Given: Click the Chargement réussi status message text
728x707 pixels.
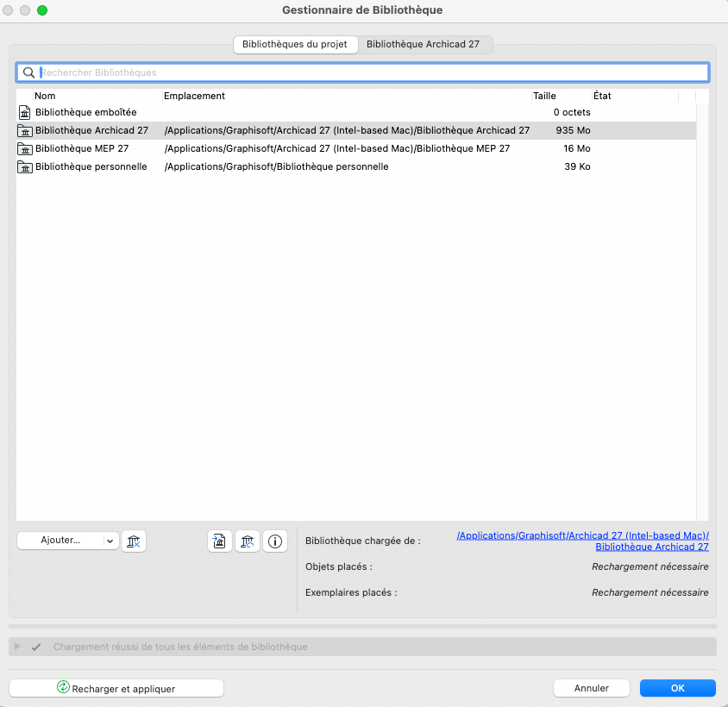Looking at the screenshot, I should tap(180, 647).
